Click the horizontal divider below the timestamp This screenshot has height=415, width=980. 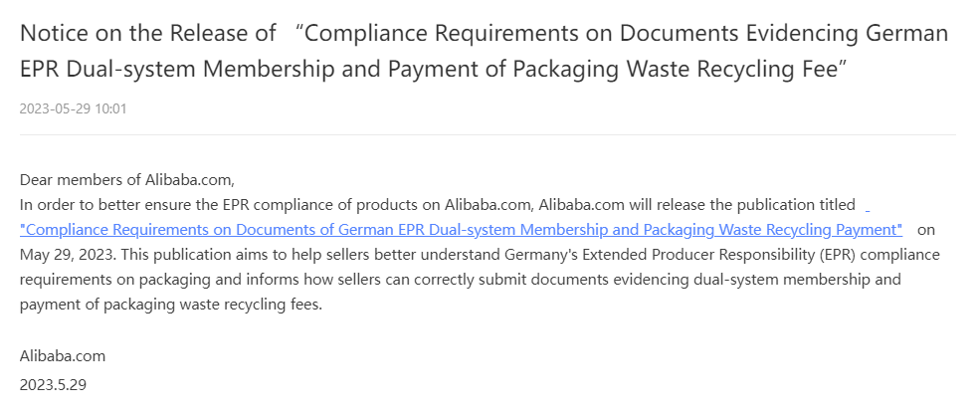(488, 134)
